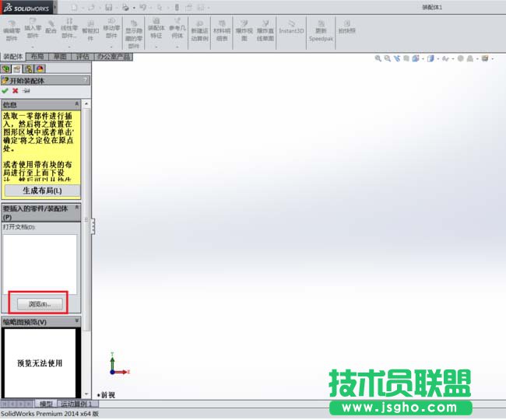506x420 pixels.
Task: Open the SolidWorks logo menu arrow
Action: (x=55, y=7)
